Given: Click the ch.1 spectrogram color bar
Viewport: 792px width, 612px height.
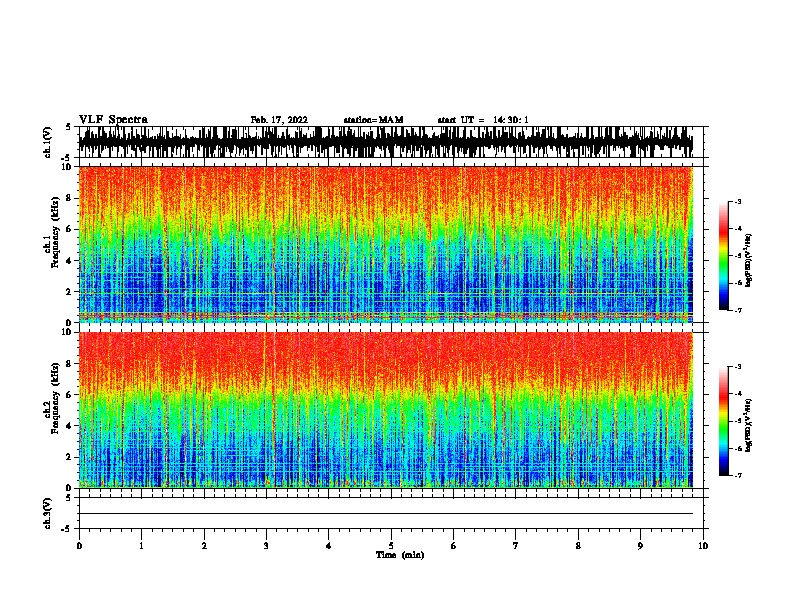Looking at the screenshot, I should tap(723, 256).
